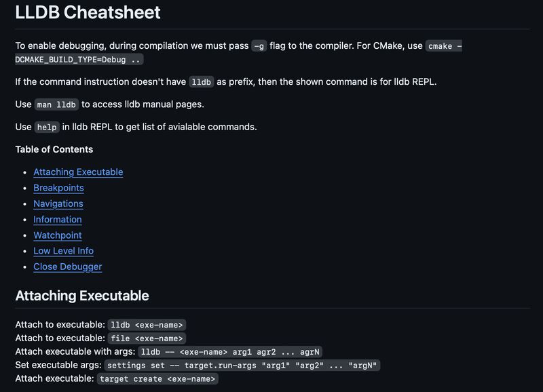
Task: Click the lldb <exe-name> command
Action: coord(147,325)
